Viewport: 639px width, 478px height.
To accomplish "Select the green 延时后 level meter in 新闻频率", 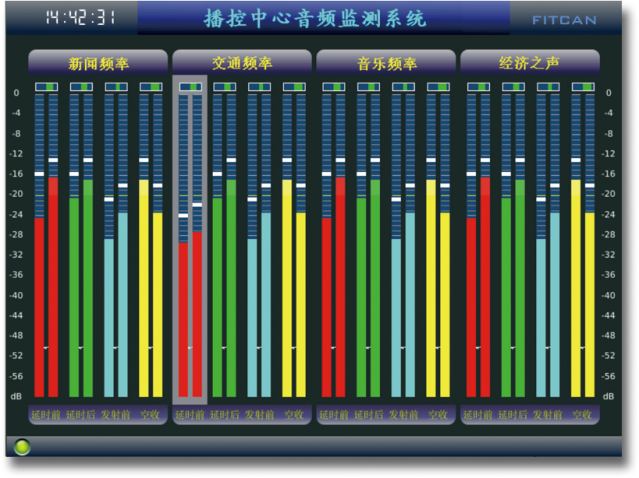I will click(82, 246).
